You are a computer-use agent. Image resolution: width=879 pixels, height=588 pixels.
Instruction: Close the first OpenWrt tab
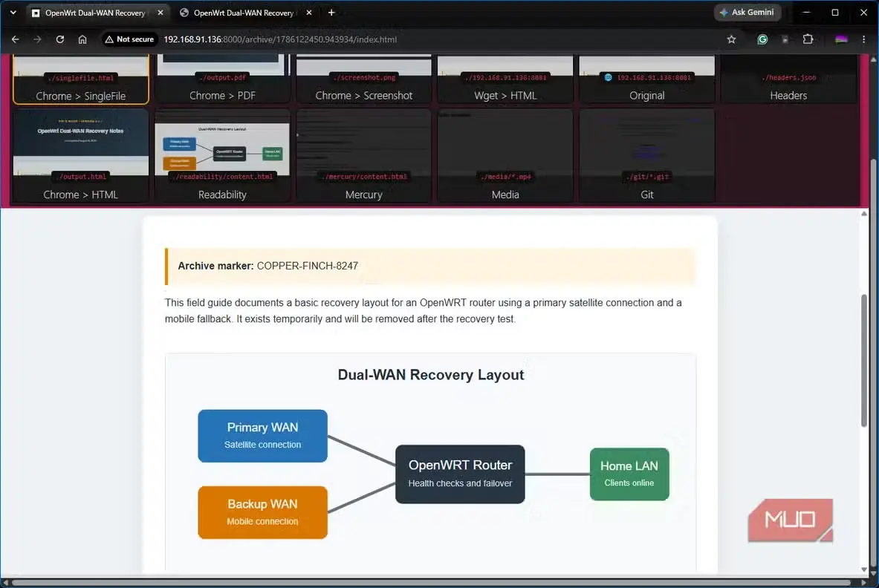pyautogui.click(x=160, y=13)
